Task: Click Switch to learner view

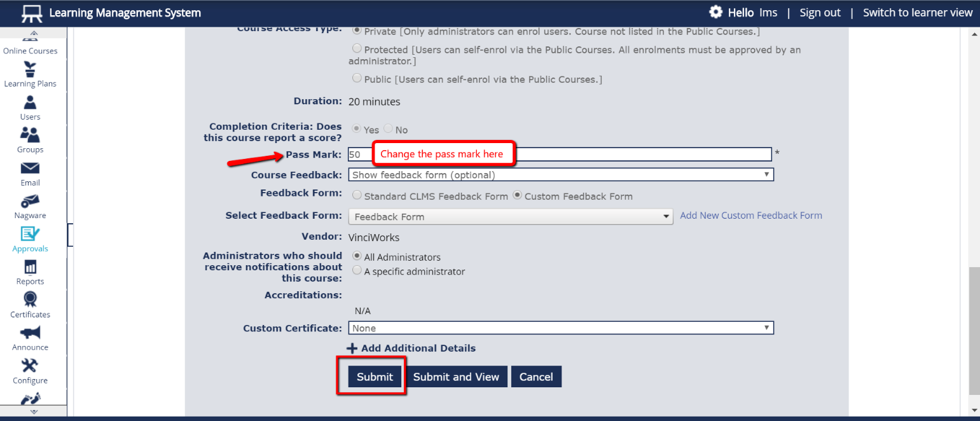Action: [917, 13]
